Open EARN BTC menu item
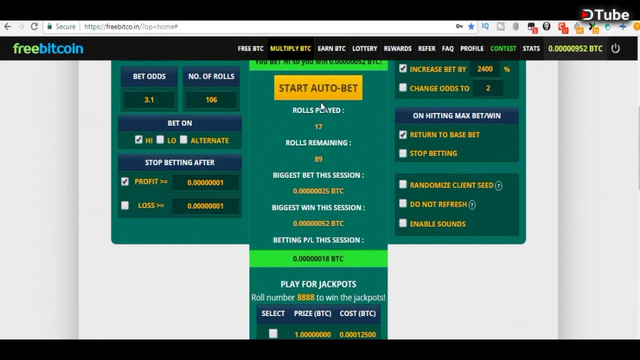Viewport: 640px width, 360px height. tap(331, 49)
